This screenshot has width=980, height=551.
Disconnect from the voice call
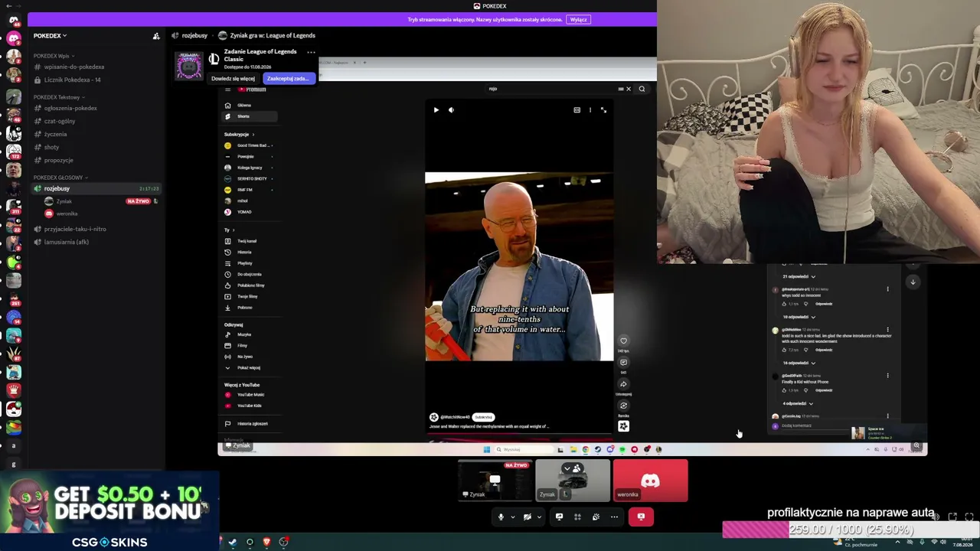point(641,517)
